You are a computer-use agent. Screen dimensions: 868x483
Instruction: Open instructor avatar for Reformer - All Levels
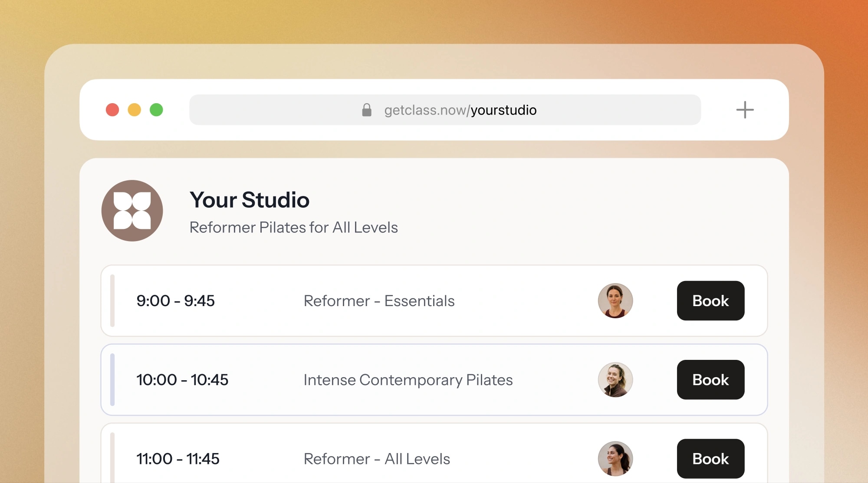coord(615,458)
